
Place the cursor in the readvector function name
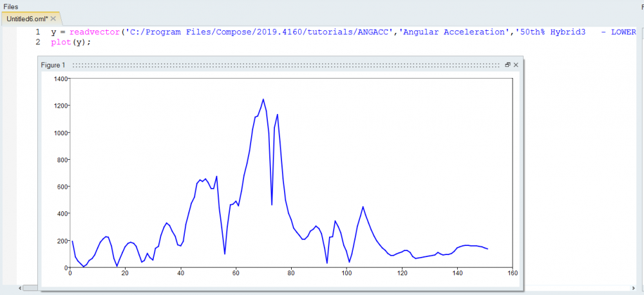95,32
